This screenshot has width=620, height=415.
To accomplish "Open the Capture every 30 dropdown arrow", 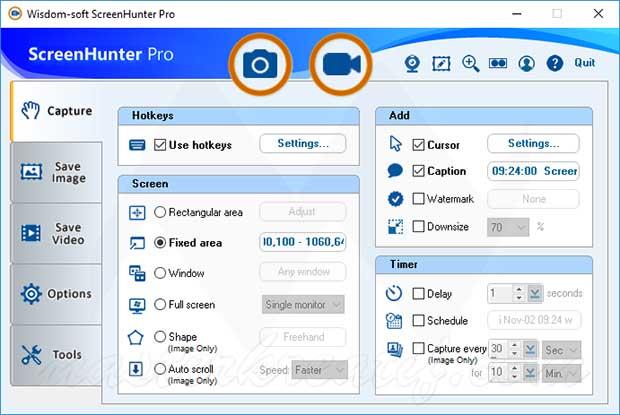I will (530, 349).
